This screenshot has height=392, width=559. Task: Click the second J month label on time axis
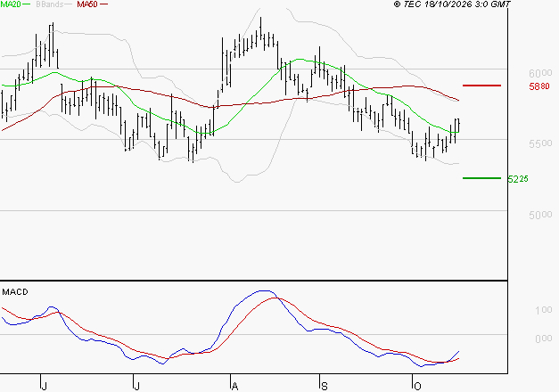(136, 387)
